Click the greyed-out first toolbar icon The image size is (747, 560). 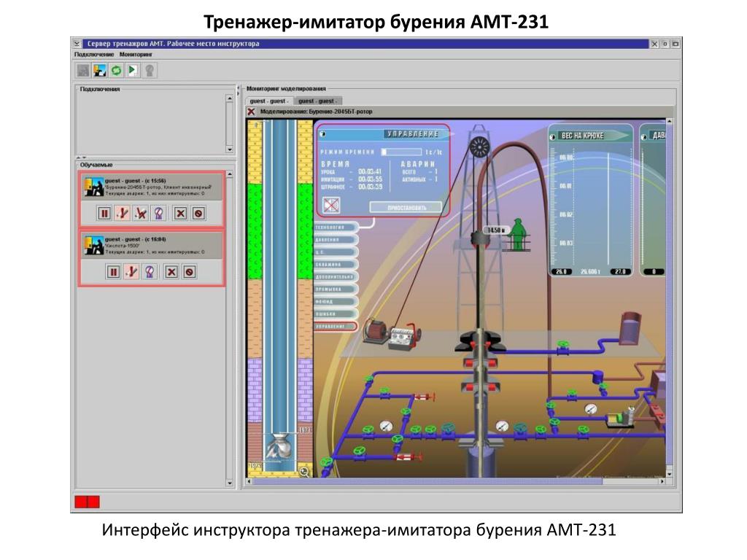tap(83, 71)
